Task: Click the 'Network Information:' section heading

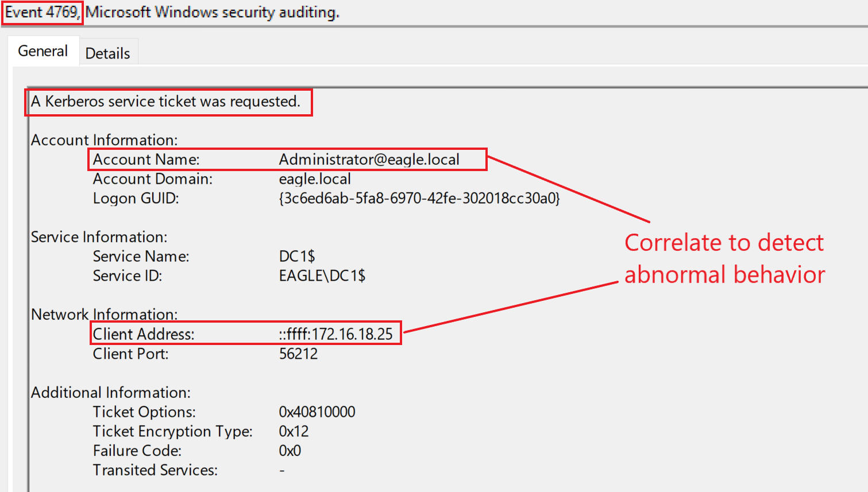Action: [104, 315]
